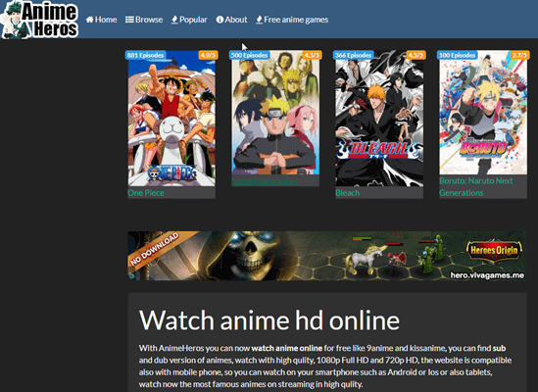Viewport: 538px width, 392px height.
Task: Open the About page
Action: (231, 20)
